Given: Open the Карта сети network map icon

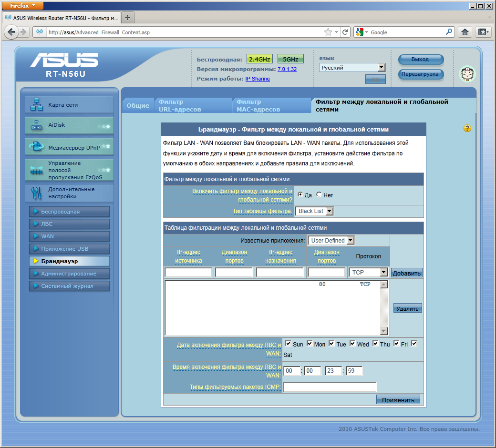Looking at the screenshot, I should coord(37,104).
